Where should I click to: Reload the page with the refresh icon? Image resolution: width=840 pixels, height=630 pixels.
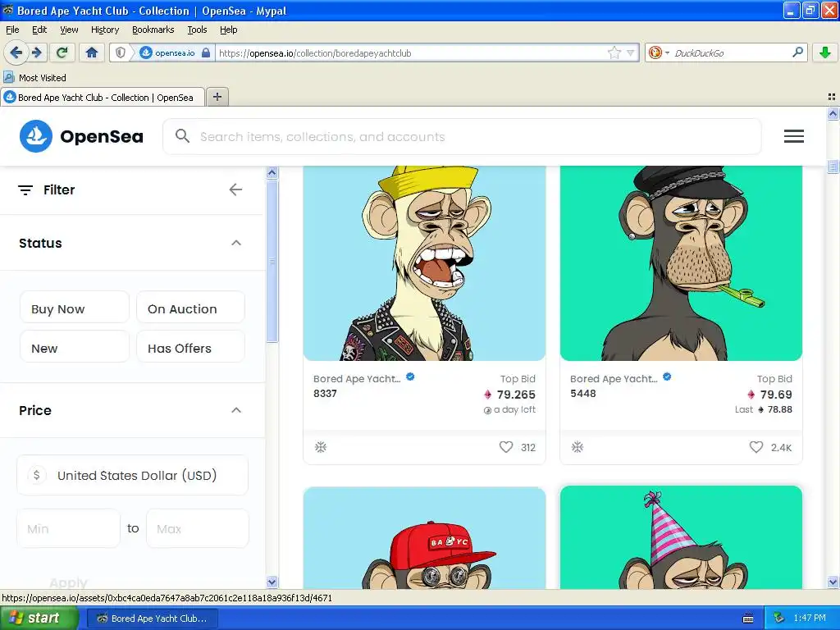coord(62,52)
